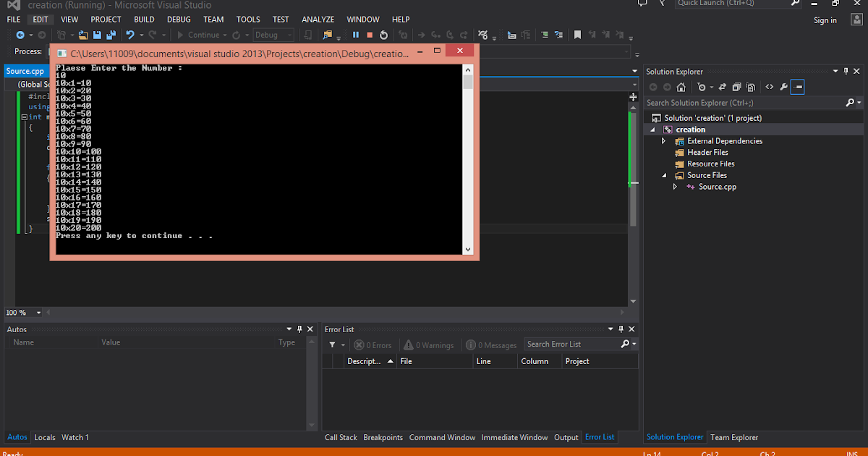Open the Debug configuration dropdown
The width and height of the screenshot is (868, 456).
tap(273, 35)
